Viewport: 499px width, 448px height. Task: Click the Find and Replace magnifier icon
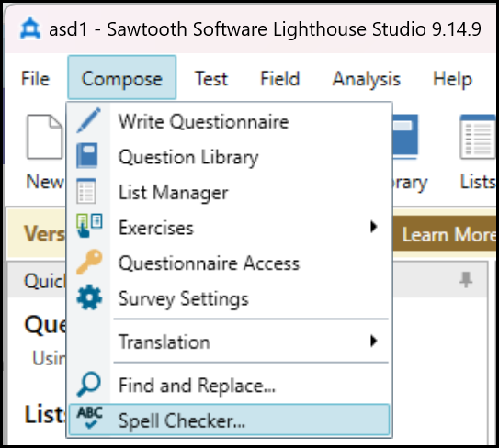coord(89,384)
